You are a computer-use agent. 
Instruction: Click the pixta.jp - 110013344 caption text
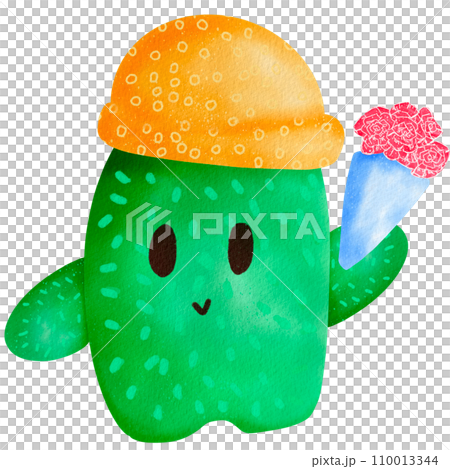(375, 461)
